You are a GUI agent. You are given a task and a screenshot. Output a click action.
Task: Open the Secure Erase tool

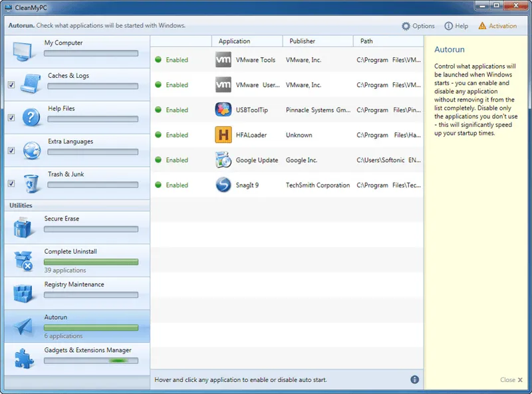click(x=22, y=226)
